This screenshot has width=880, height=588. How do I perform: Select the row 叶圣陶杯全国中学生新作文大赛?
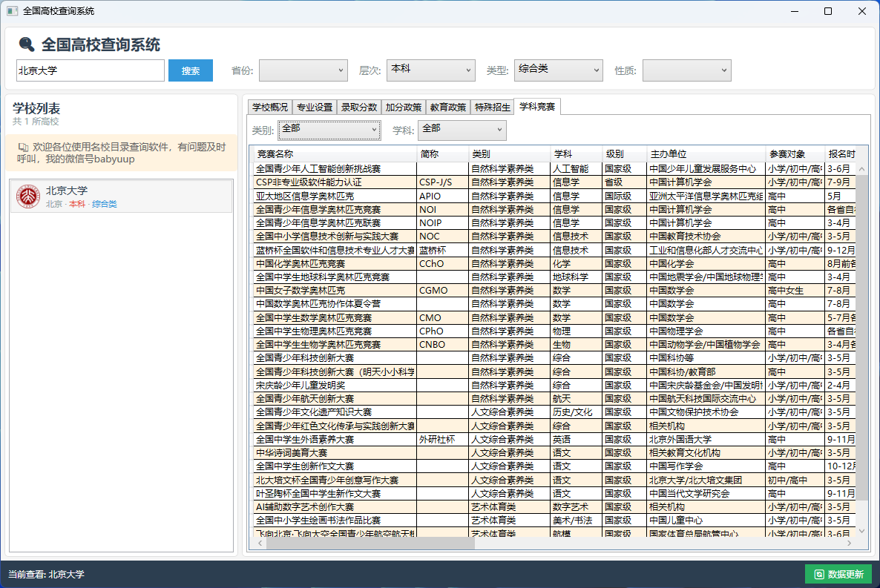tap(554, 494)
